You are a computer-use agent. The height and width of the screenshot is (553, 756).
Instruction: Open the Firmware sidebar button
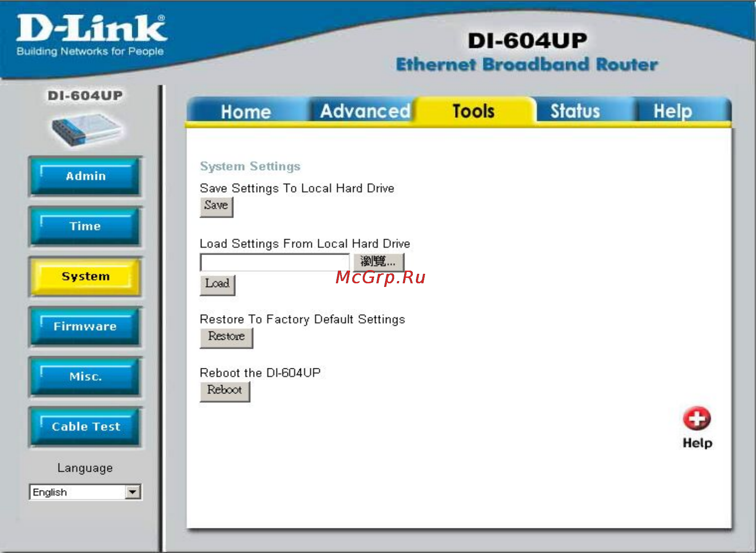point(85,327)
